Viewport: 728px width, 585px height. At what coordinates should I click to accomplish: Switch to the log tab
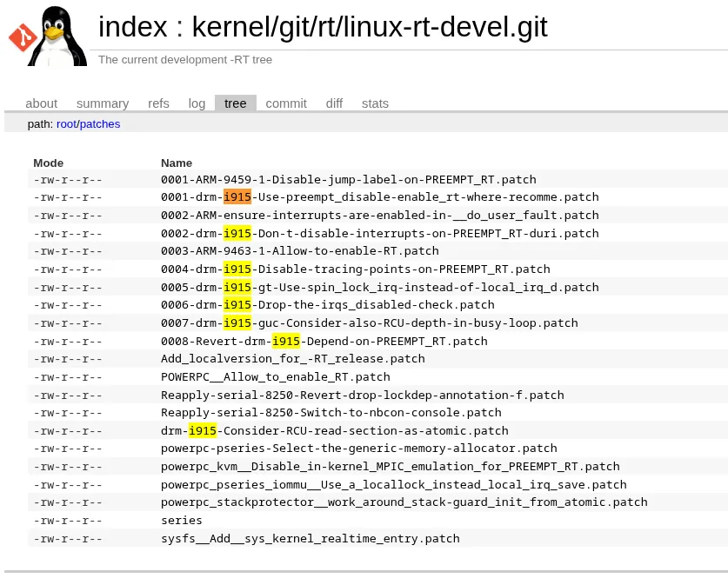[x=197, y=103]
